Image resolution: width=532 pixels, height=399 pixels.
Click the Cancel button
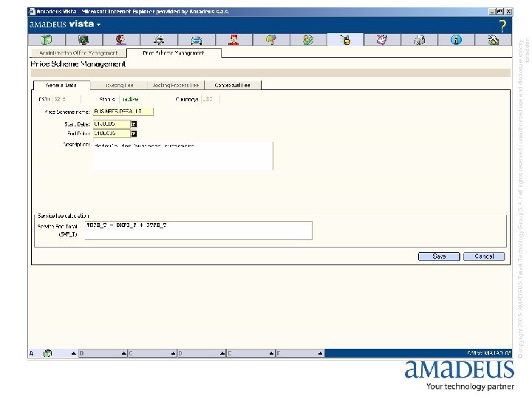484,256
